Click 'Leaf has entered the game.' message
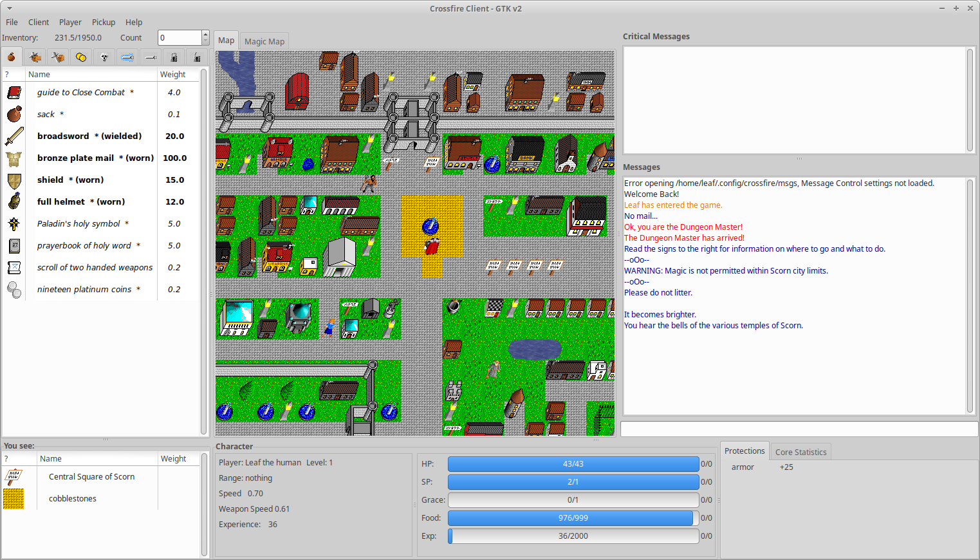 click(x=673, y=205)
